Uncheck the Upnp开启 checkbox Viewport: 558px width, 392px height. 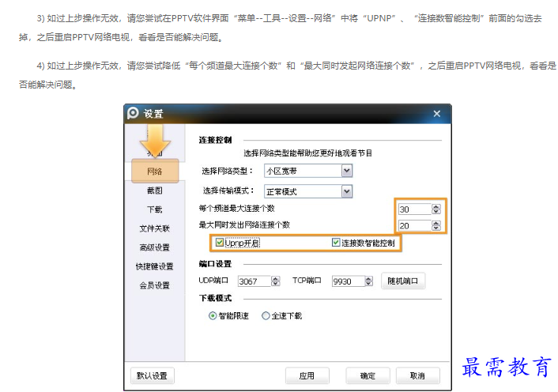click(x=220, y=243)
